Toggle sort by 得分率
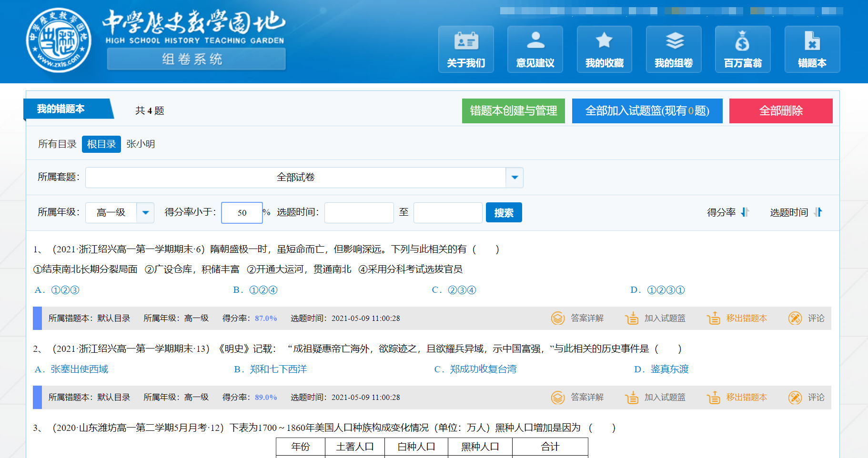868x458 pixels. pyautogui.click(x=728, y=212)
